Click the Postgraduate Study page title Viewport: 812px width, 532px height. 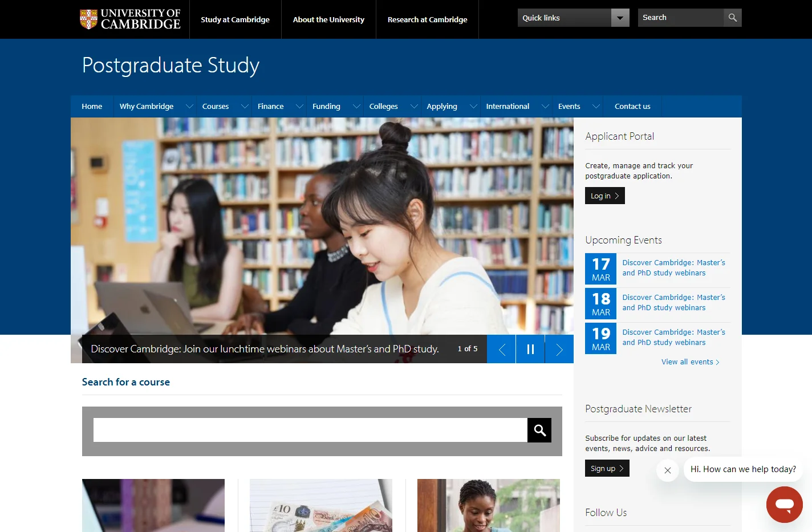pyautogui.click(x=170, y=66)
